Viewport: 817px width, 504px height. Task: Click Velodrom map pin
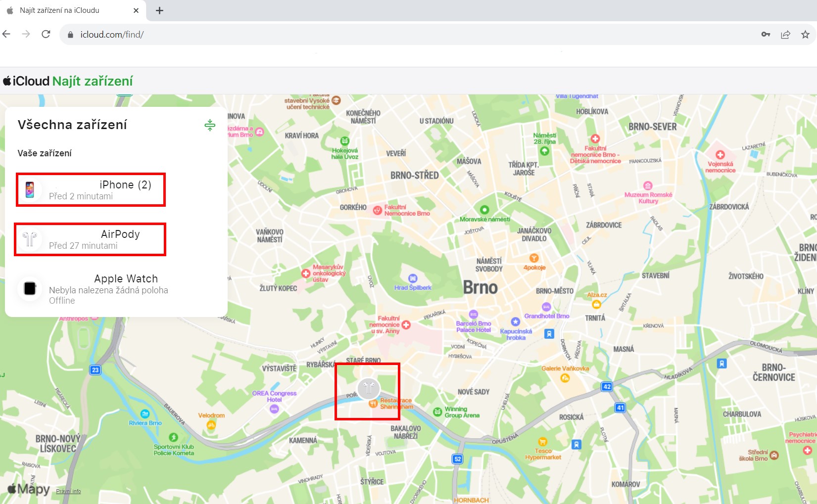[x=211, y=424]
